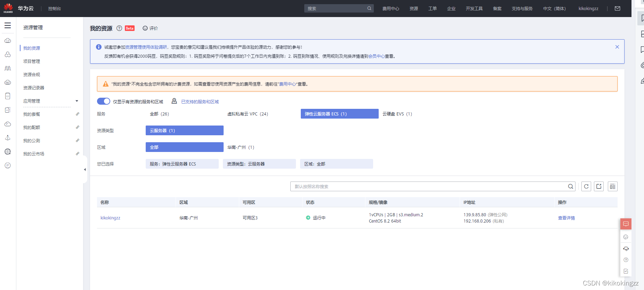Filter services by 全部 (26)
Viewport: 644px width, 290px height.
point(159,114)
